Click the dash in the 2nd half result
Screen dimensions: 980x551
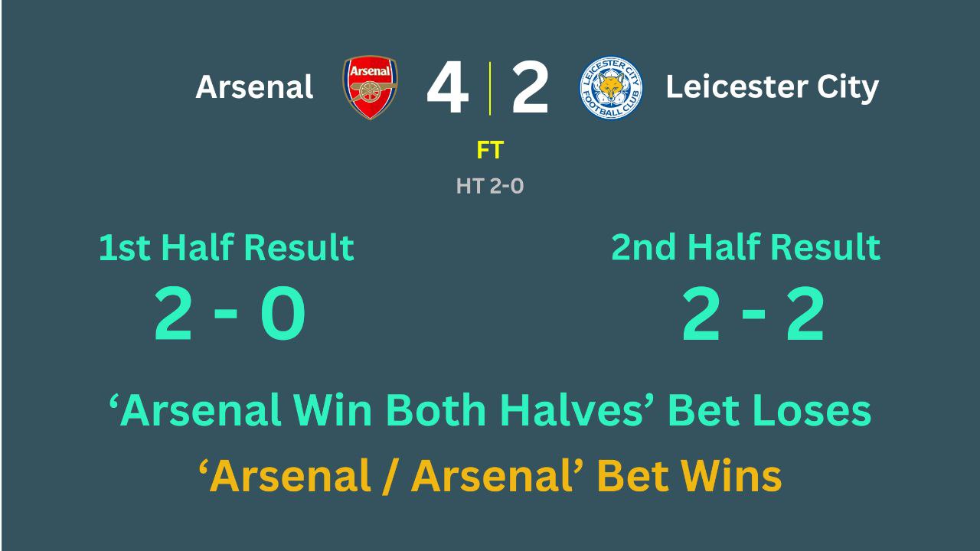pyautogui.click(x=753, y=311)
